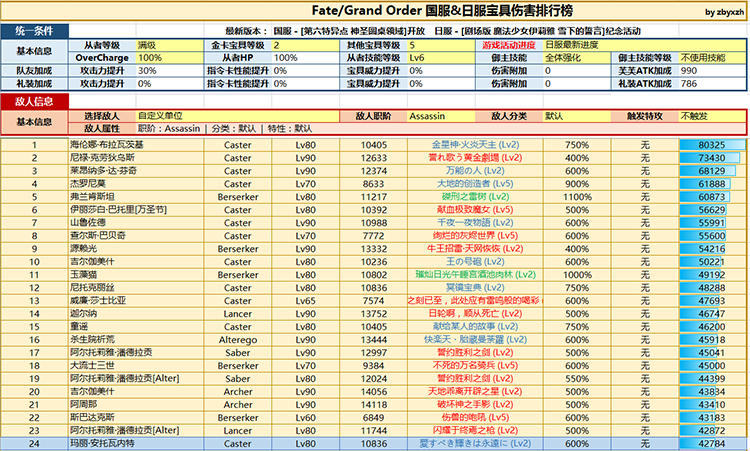Select servant name 大流士三世
The width and height of the screenshot is (750, 451).
(x=92, y=365)
